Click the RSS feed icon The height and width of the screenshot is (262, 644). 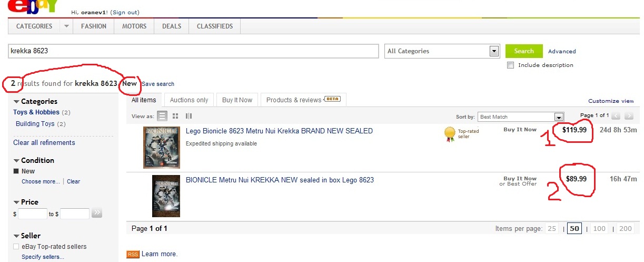point(133,254)
